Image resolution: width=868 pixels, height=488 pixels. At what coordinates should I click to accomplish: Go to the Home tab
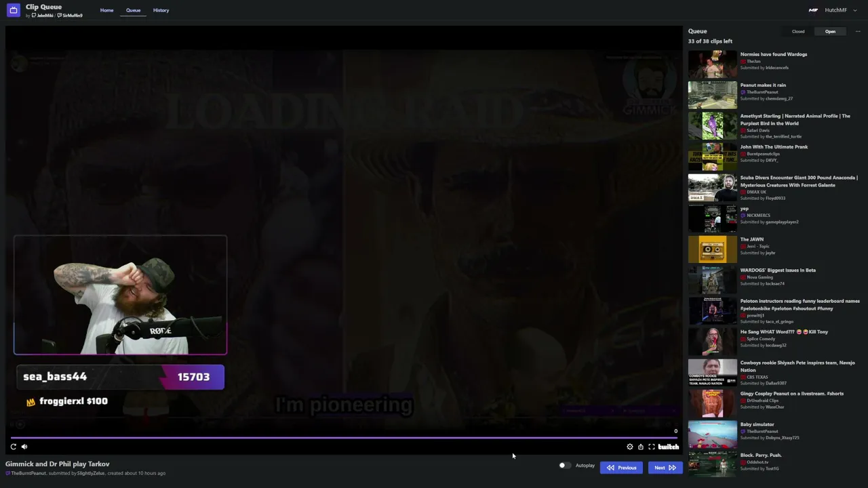tap(107, 10)
